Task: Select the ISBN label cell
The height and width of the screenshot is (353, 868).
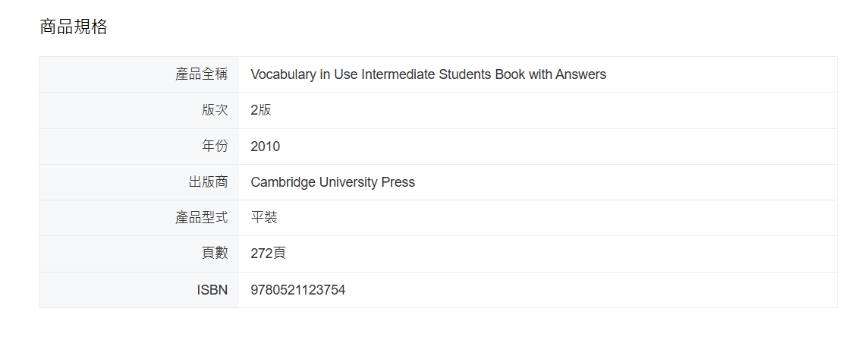Action: tap(139, 290)
